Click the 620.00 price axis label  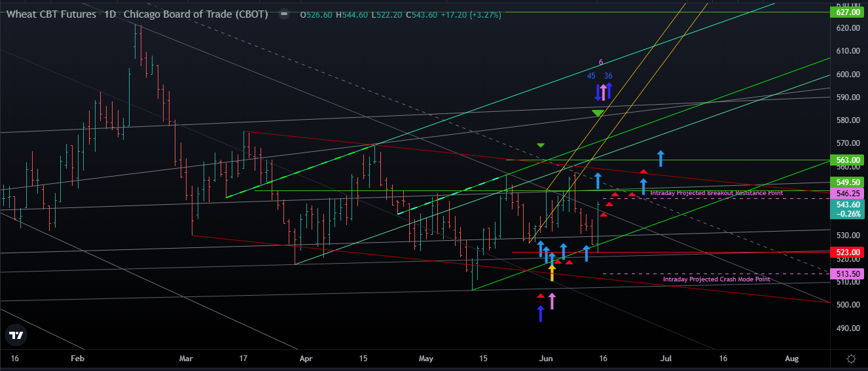point(847,28)
